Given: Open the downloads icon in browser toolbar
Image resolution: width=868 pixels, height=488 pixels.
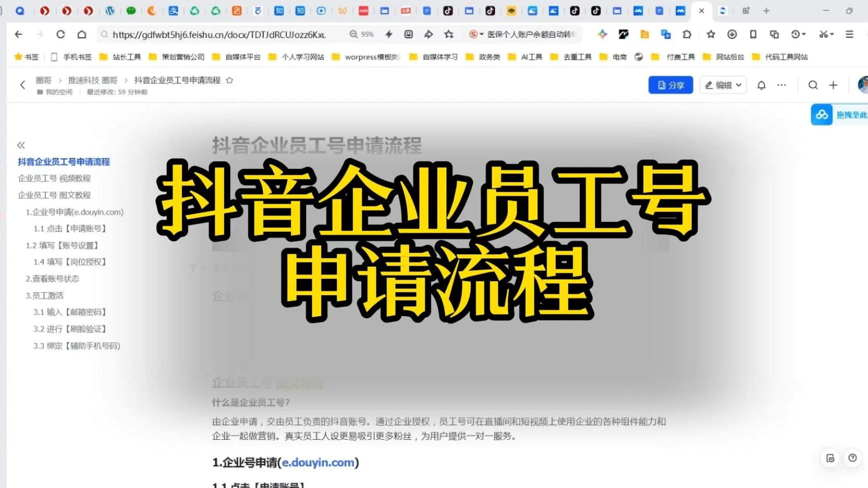Looking at the screenshot, I should [x=732, y=34].
